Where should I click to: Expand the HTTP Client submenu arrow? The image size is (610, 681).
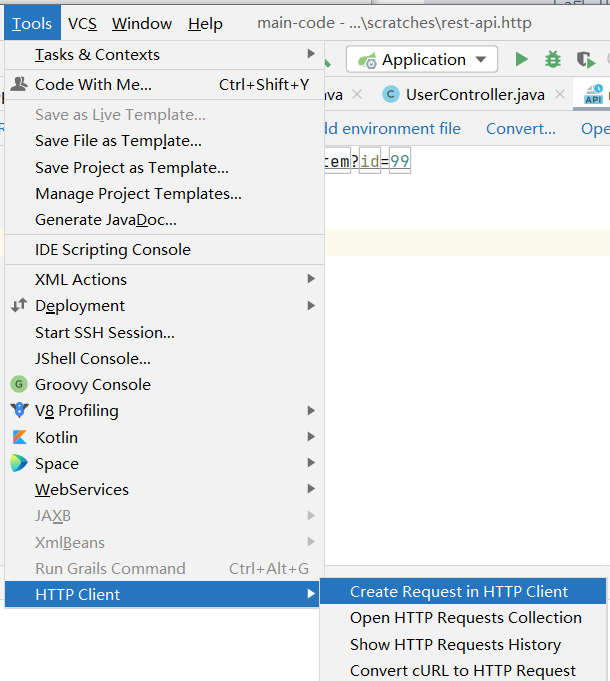tap(311, 593)
